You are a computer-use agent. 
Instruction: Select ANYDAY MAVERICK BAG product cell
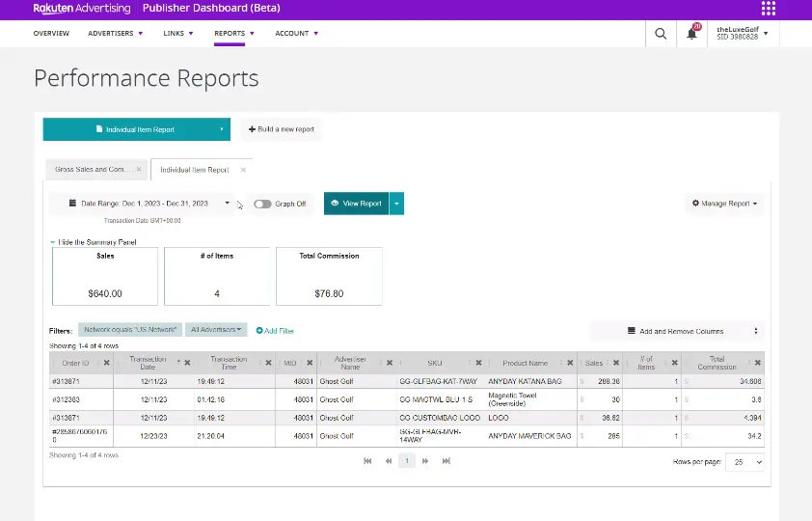[529, 436]
